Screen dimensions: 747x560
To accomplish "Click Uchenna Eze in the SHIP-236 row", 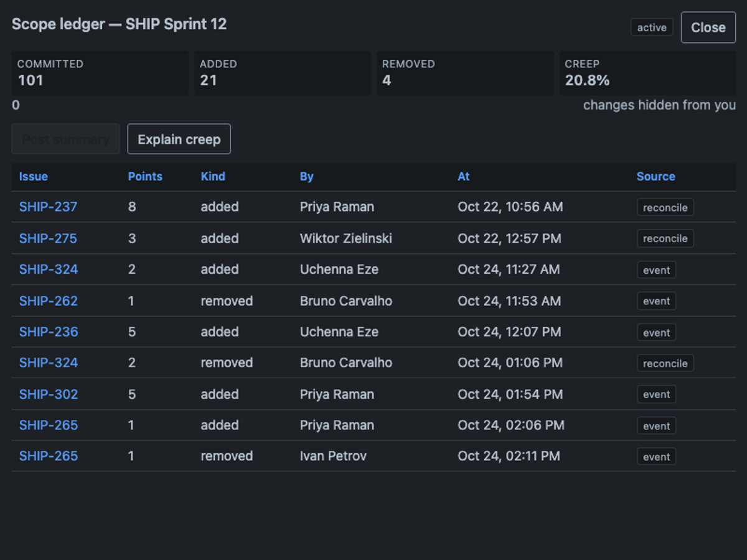I will click(339, 332).
